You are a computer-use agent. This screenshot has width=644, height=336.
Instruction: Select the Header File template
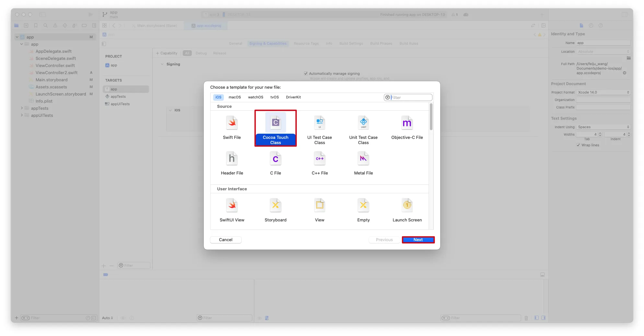232,159
